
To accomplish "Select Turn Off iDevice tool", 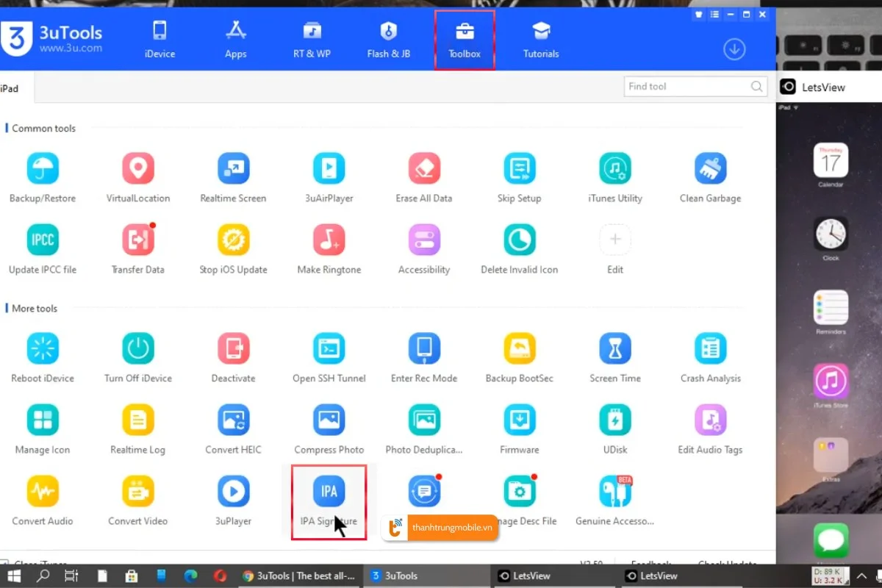I will click(x=138, y=348).
